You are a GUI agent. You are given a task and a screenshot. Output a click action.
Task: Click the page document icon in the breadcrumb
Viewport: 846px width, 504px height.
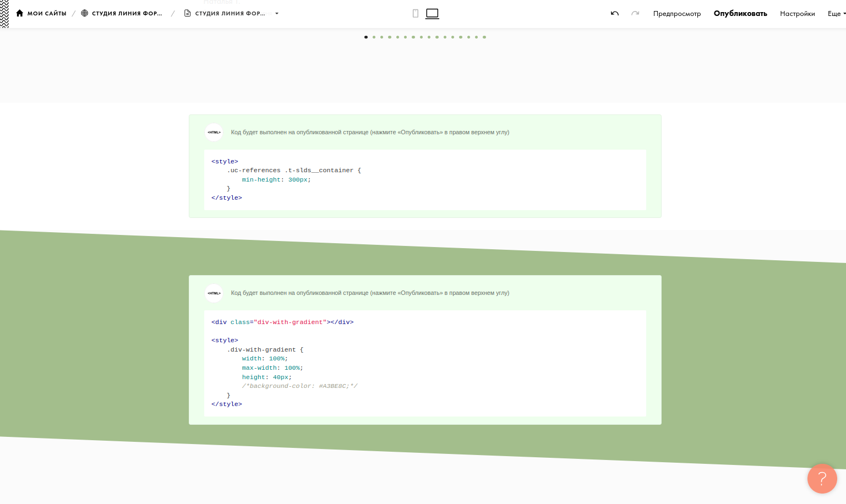point(187,13)
